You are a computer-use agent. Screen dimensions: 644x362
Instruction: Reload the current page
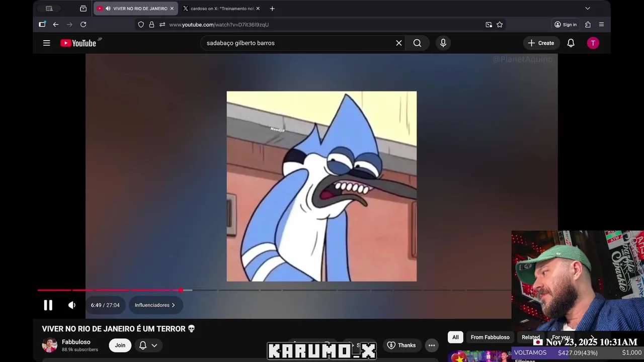[x=84, y=25]
